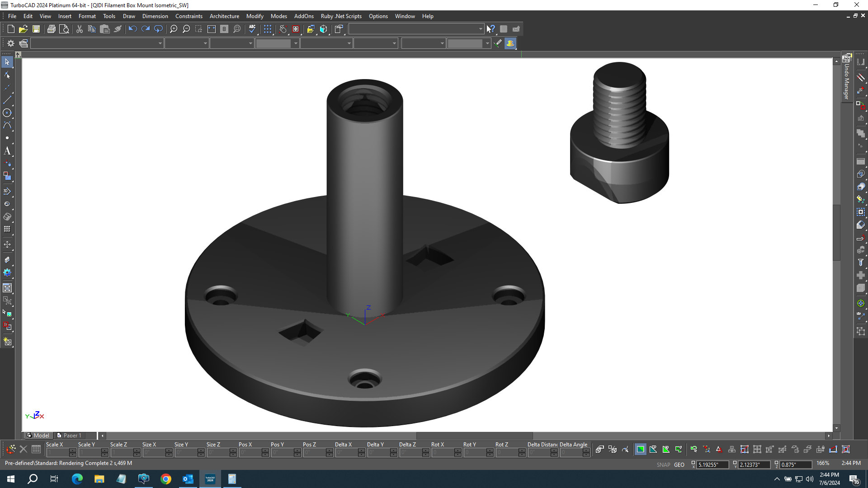Toggle SNAP in the status bar

(x=663, y=465)
